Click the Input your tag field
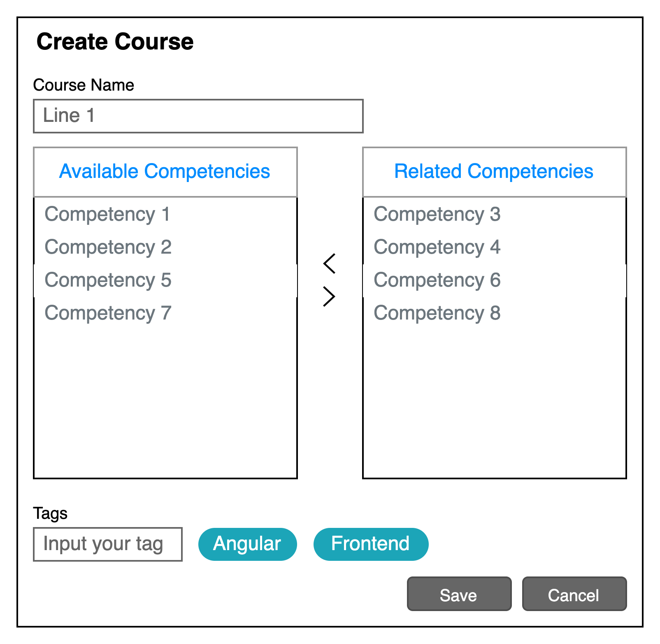660x644 pixels. click(x=107, y=544)
